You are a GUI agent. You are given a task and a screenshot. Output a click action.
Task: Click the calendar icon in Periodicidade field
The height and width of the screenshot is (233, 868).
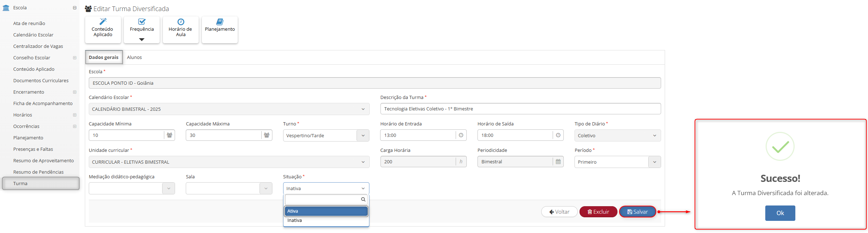pos(558,162)
